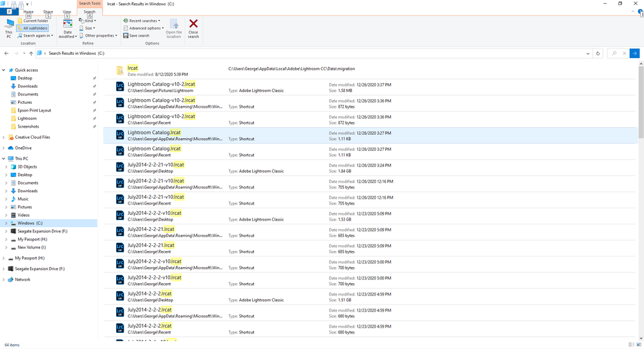Go up one level with up arrow
644x349 pixels.
31,54
